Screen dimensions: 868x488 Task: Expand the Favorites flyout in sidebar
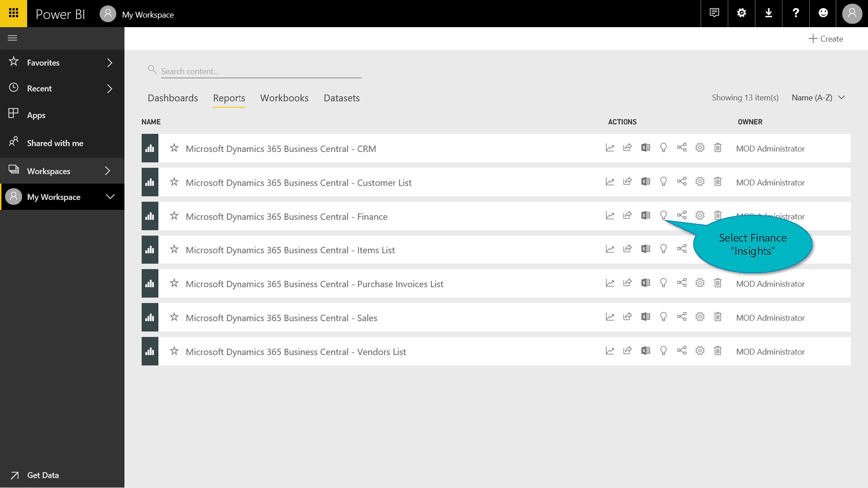(109, 63)
